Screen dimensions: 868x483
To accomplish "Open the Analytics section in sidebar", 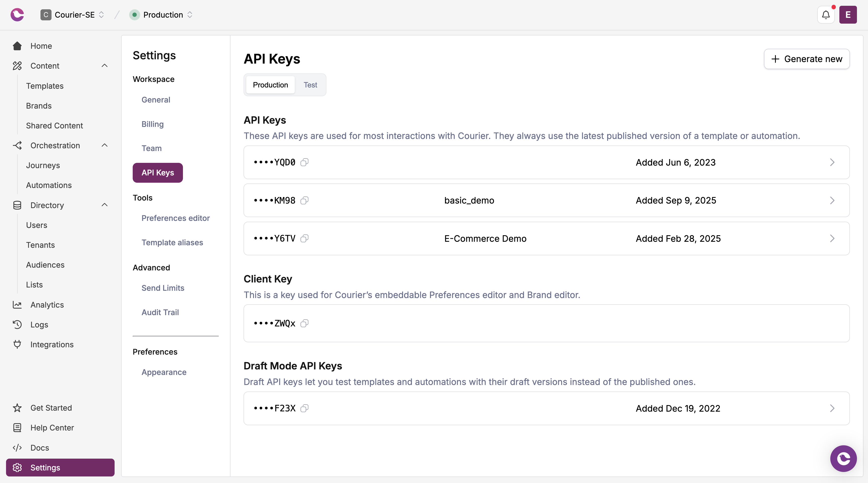I will pyautogui.click(x=46, y=305).
